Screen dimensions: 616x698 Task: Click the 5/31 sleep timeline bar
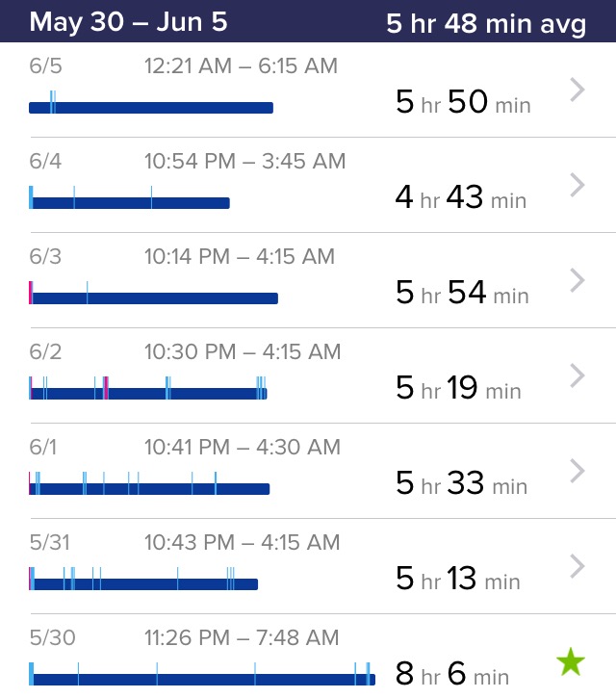[x=144, y=583]
